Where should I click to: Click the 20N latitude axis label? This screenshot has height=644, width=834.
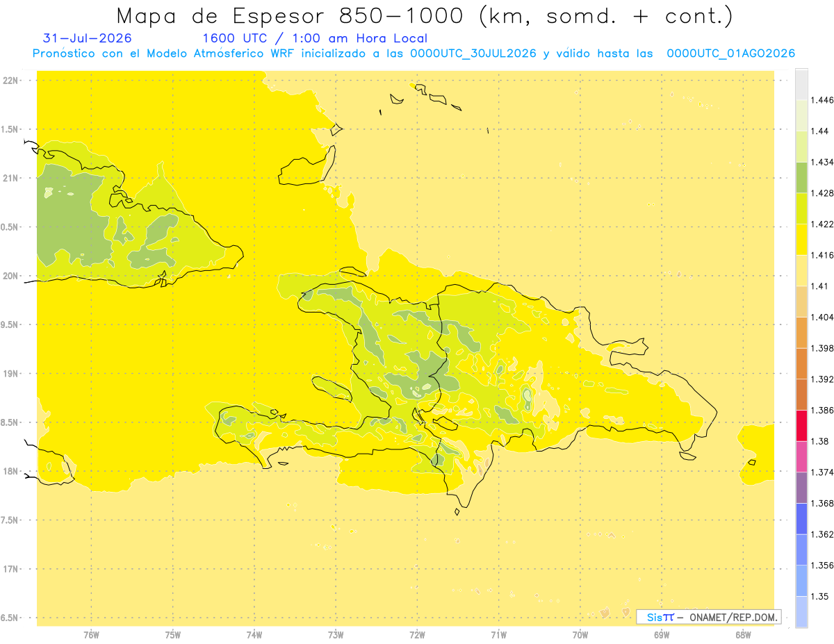[10, 276]
